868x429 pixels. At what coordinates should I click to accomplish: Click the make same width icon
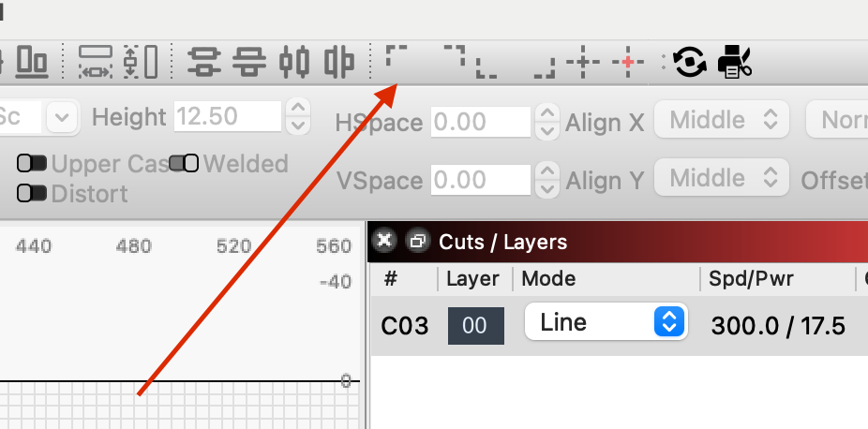pyautogui.click(x=96, y=62)
